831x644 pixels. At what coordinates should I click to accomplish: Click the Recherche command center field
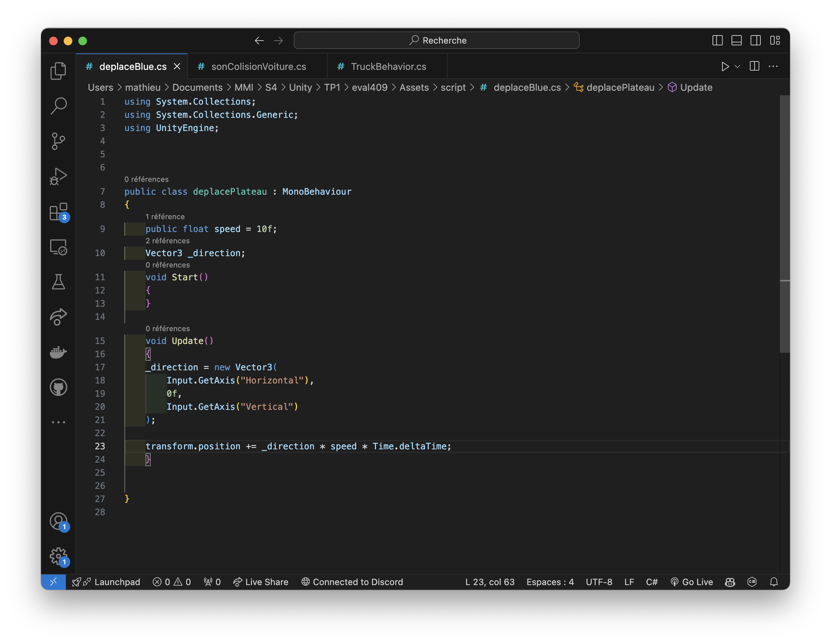[x=436, y=40]
